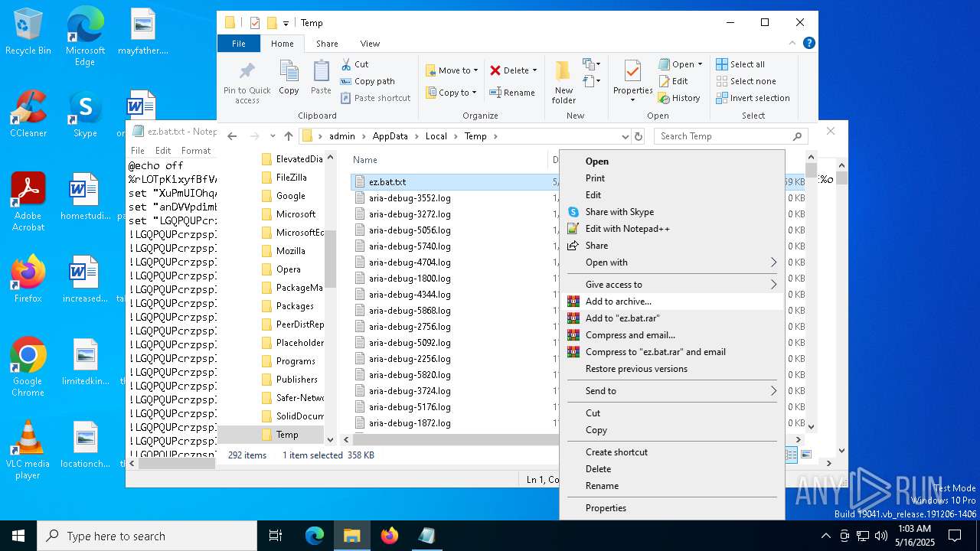This screenshot has height=551, width=980.
Task: Open recent locations dropdown arrow
Action: tap(273, 136)
